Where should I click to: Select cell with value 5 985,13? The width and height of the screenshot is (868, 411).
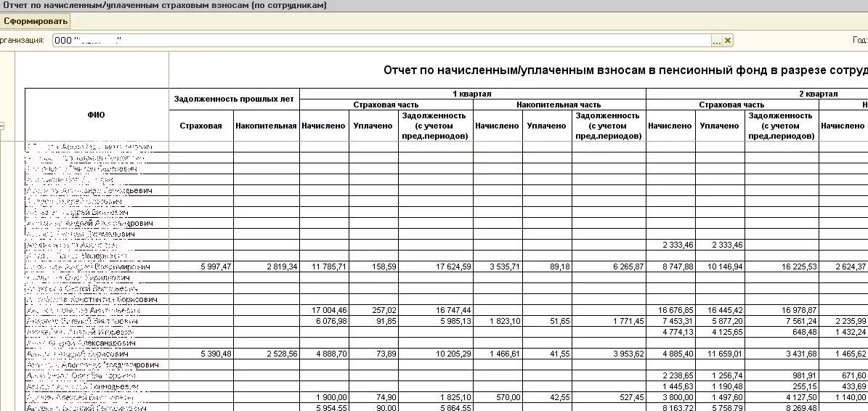[x=436, y=321]
